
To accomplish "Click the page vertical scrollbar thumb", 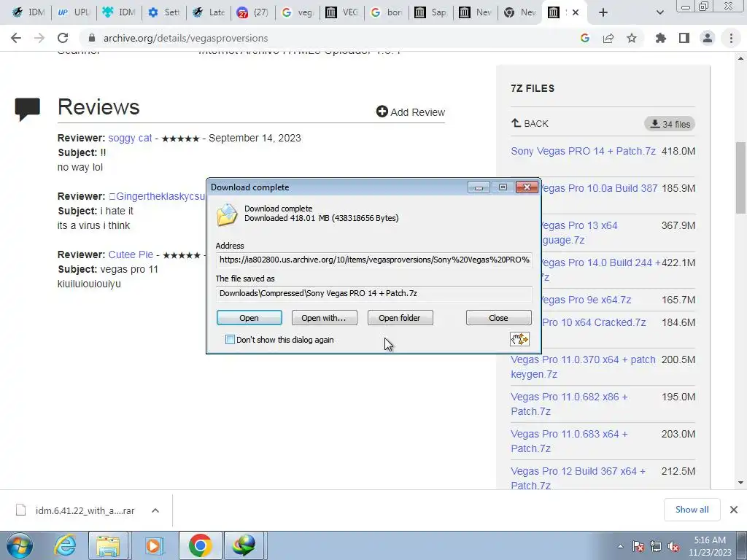I will tap(741, 178).
